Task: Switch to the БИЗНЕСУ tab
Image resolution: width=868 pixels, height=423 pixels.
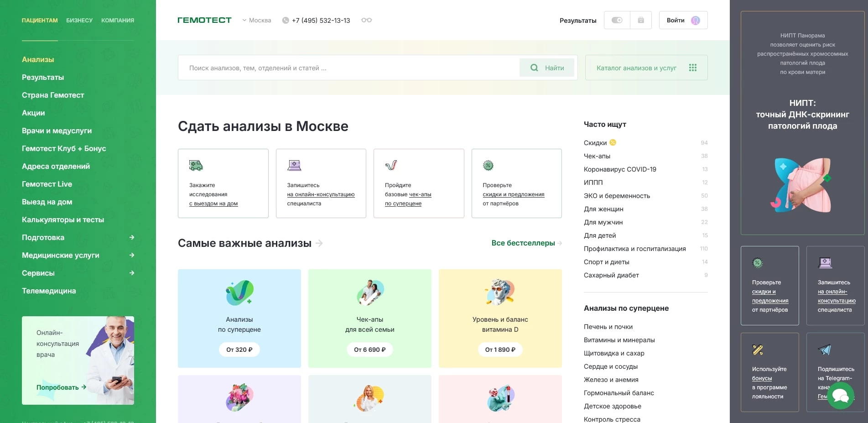Action: pos(79,21)
